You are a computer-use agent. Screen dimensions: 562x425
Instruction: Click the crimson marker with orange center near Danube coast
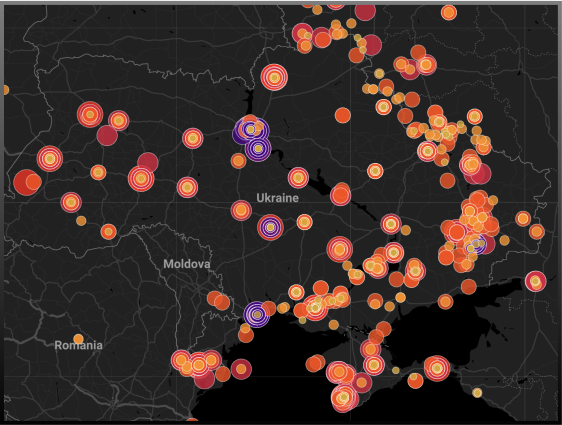[x=241, y=369]
